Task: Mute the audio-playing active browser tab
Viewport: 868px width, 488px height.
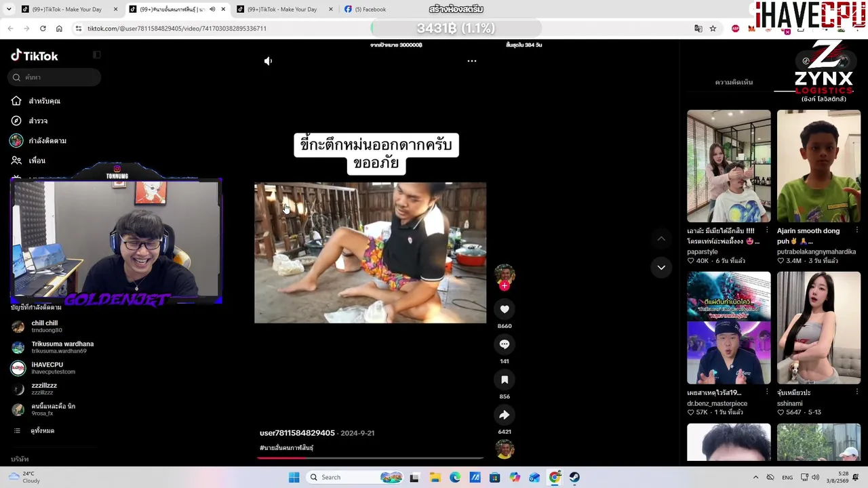Action: pyautogui.click(x=212, y=9)
